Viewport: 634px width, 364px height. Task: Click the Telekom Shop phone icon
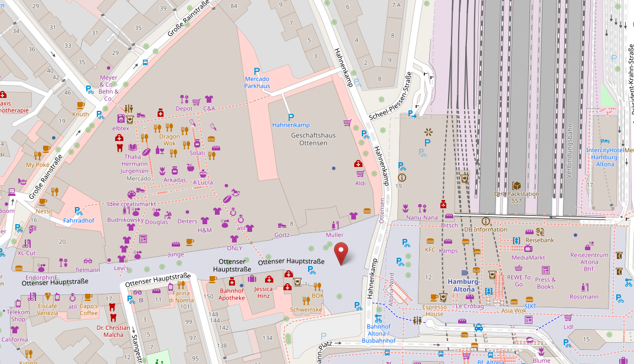18,303
